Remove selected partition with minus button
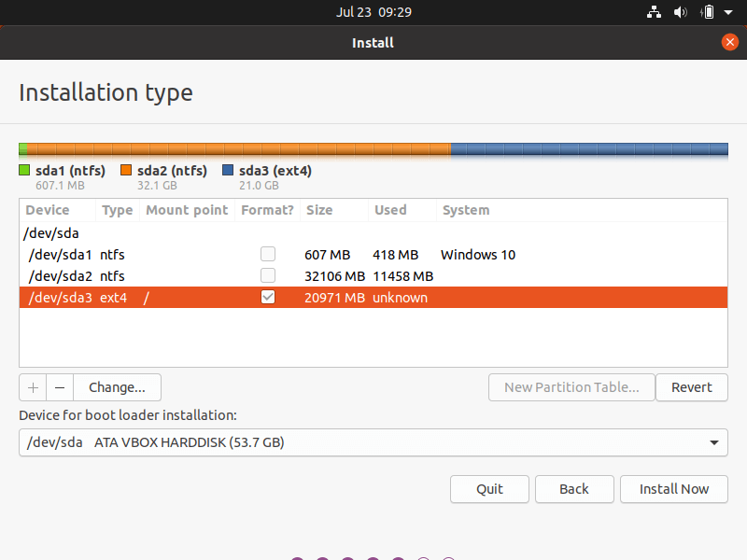Viewport: 747px width, 560px height. coord(60,387)
